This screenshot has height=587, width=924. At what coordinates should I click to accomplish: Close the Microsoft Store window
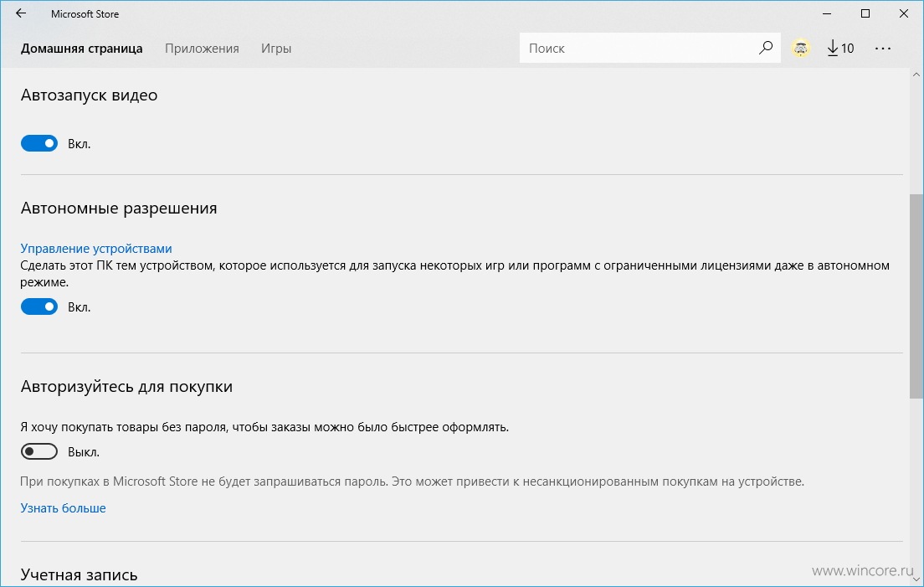tap(904, 13)
